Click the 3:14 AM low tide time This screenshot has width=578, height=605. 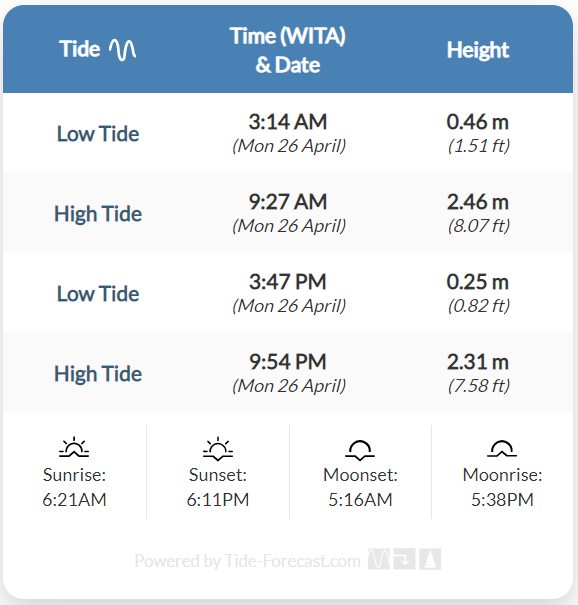pos(288,122)
